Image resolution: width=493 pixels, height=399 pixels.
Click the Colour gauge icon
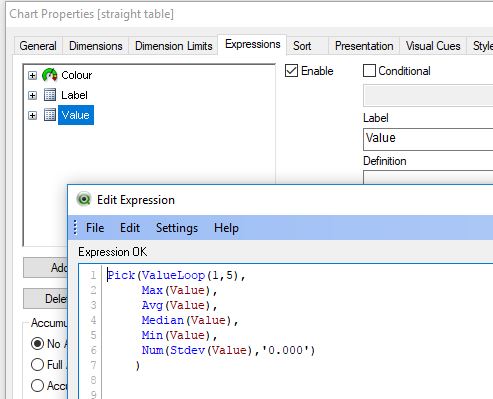pyautogui.click(x=50, y=75)
